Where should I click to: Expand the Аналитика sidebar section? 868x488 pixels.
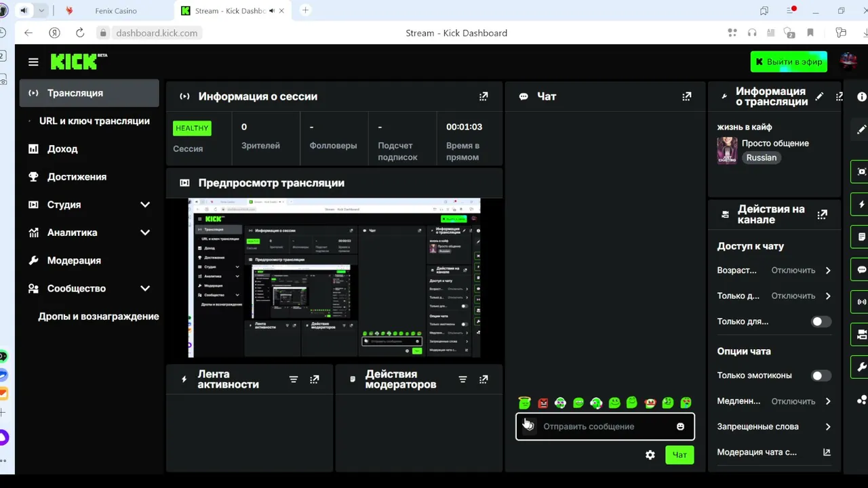pyautogui.click(x=145, y=232)
